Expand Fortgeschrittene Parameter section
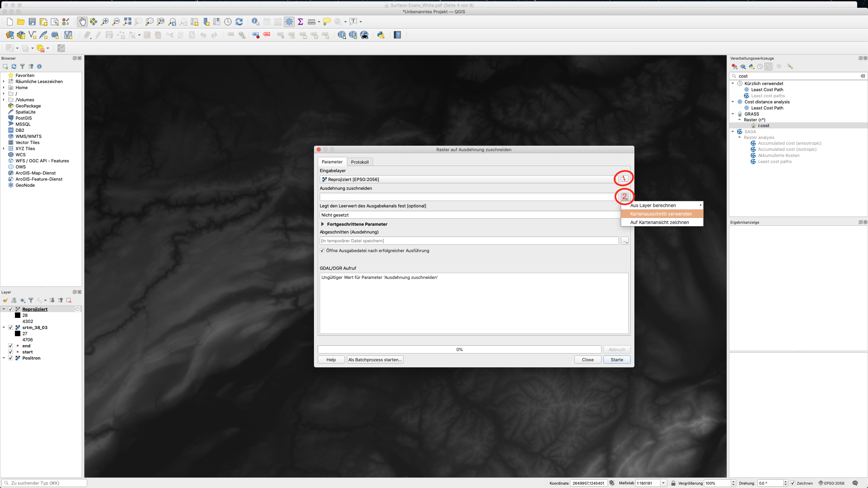Viewport: 868px width, 488px height. point(322,224)
